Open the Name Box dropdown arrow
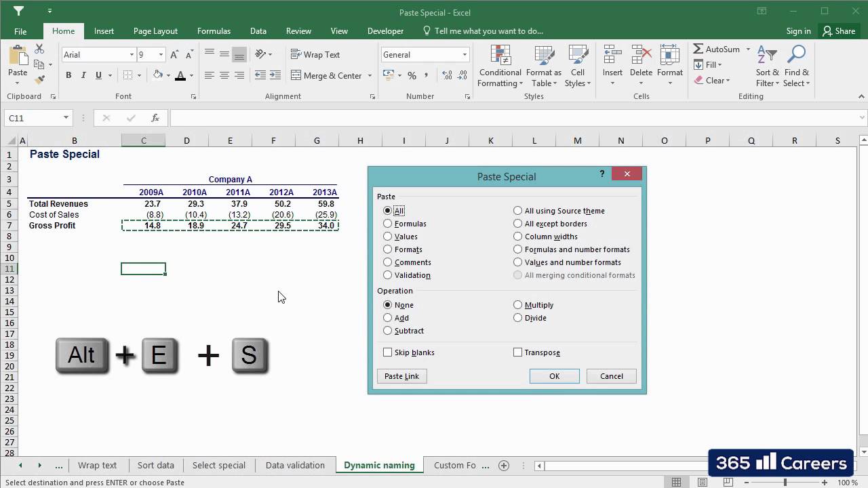The image size is (868, 488). [66, 118]
